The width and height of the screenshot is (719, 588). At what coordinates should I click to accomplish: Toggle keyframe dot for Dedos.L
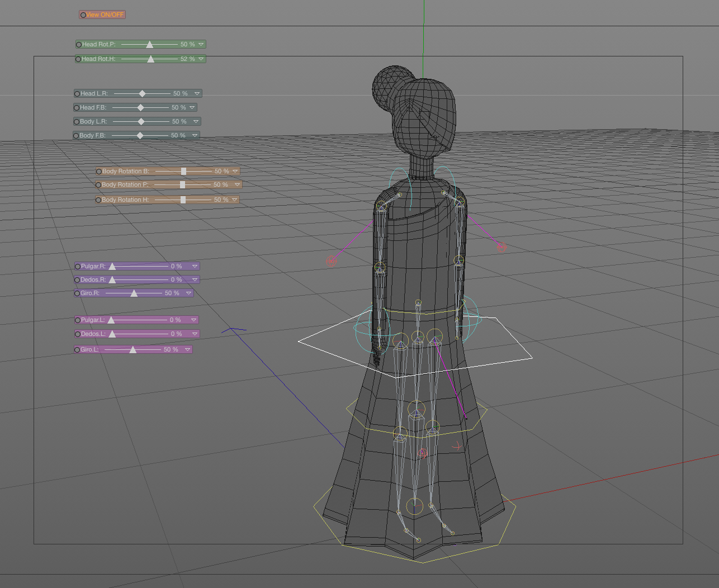pos(78,334)
